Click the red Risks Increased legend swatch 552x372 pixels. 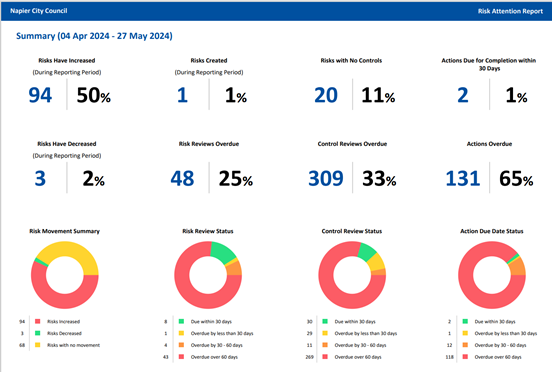(38, 321)
